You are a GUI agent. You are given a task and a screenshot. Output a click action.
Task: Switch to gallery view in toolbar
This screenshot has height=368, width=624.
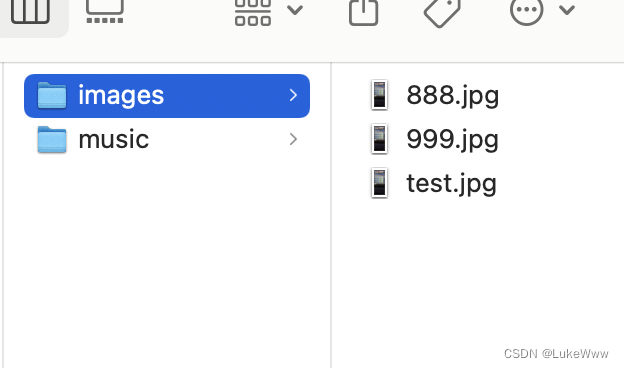click(105, 11)
